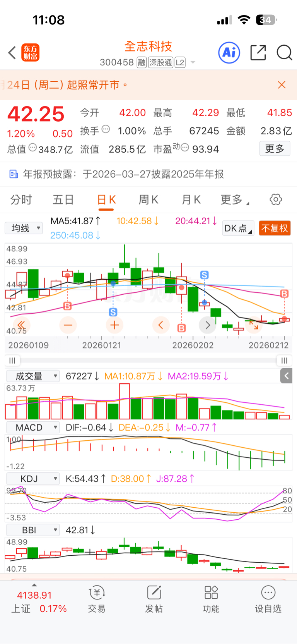Tap the DIF:-0.64 MACD value
The image size is (297, 644).
pyautogui.click(x=89, y=428)
